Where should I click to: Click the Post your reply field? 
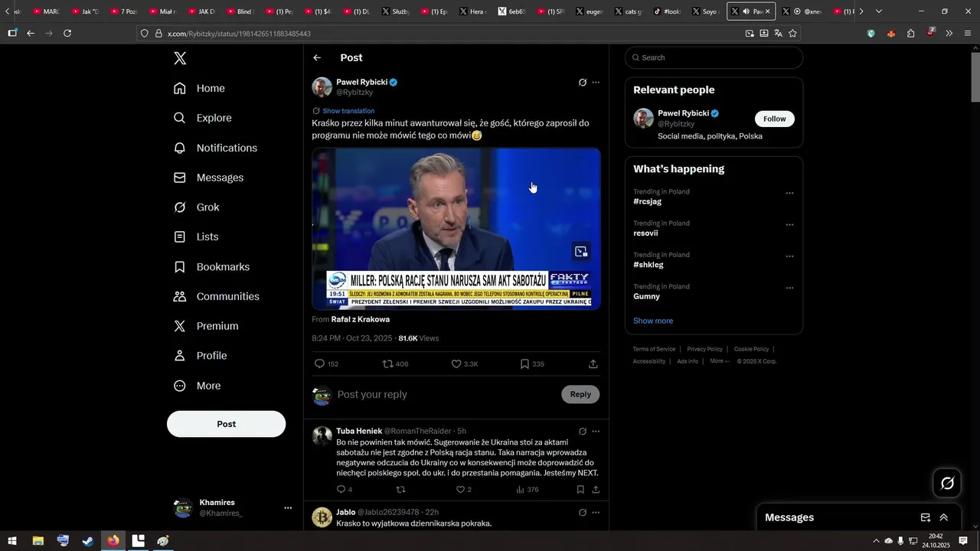[444, 394]
